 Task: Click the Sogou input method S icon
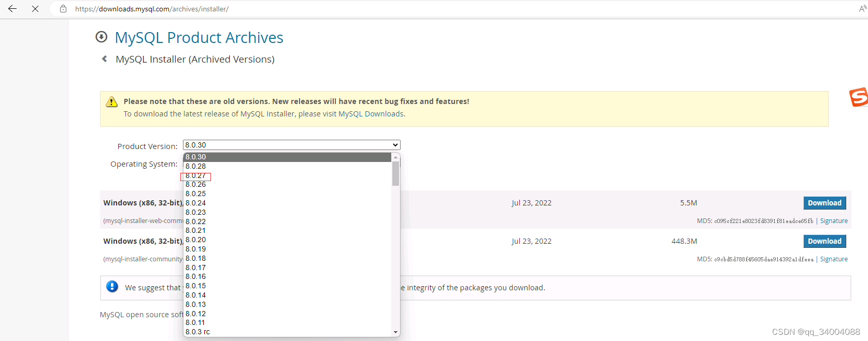point(859,97)
